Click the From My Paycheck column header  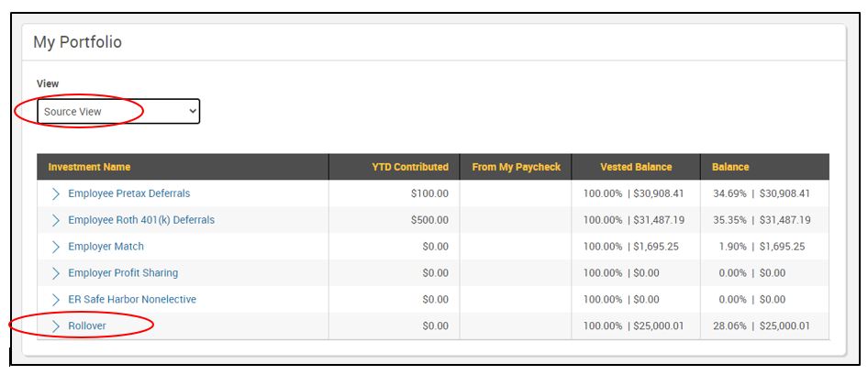coord(516,167)
